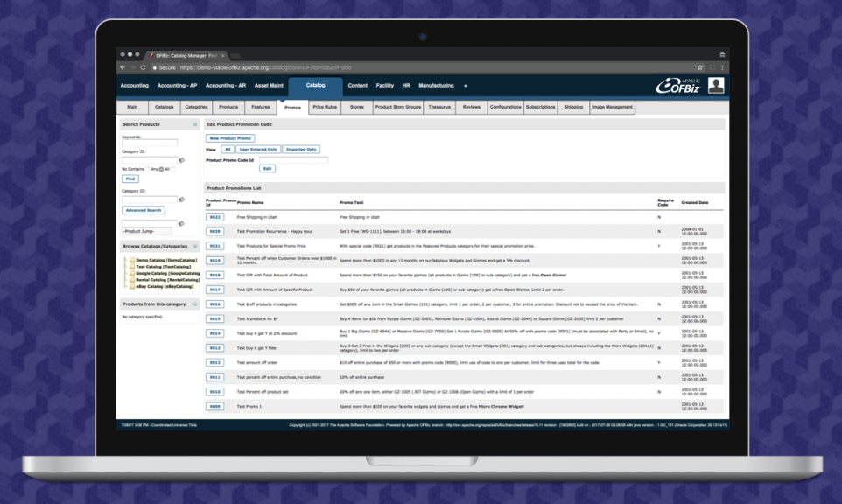Viewport: 842px width, 504px height.
Task: Open the user profile avatar in the header
Action: tap(717, 85)
